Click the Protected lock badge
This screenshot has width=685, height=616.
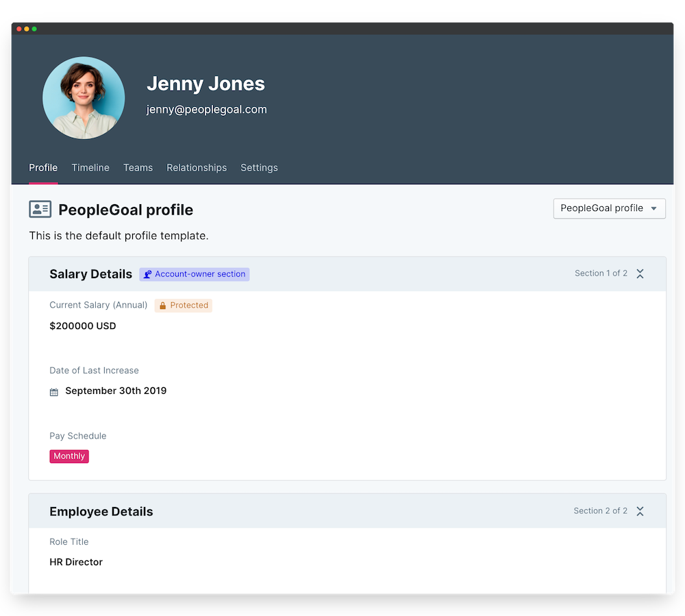[x=184, y=306]
